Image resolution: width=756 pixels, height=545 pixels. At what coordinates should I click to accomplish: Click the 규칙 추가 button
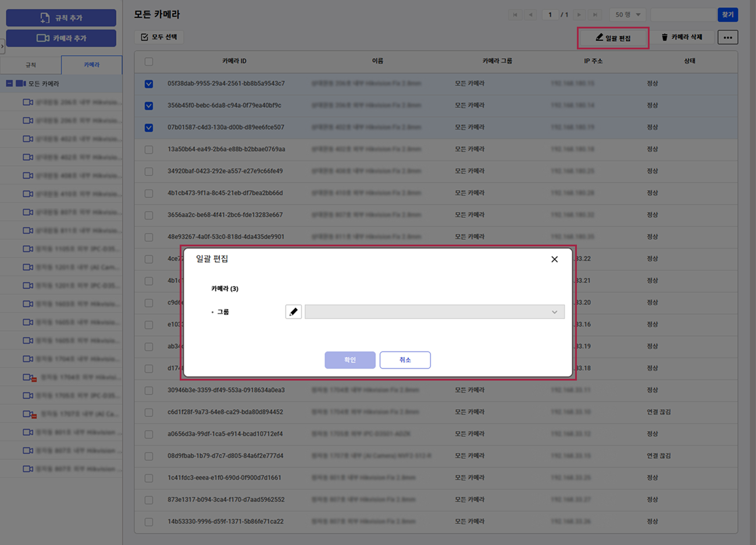pyautogui.click(x=61, y=18)
